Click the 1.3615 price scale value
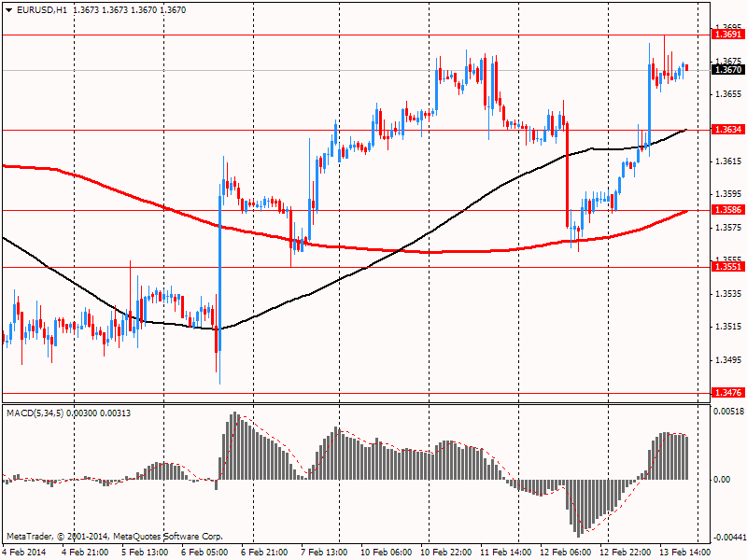747x560 pixels. coord(728,161)
